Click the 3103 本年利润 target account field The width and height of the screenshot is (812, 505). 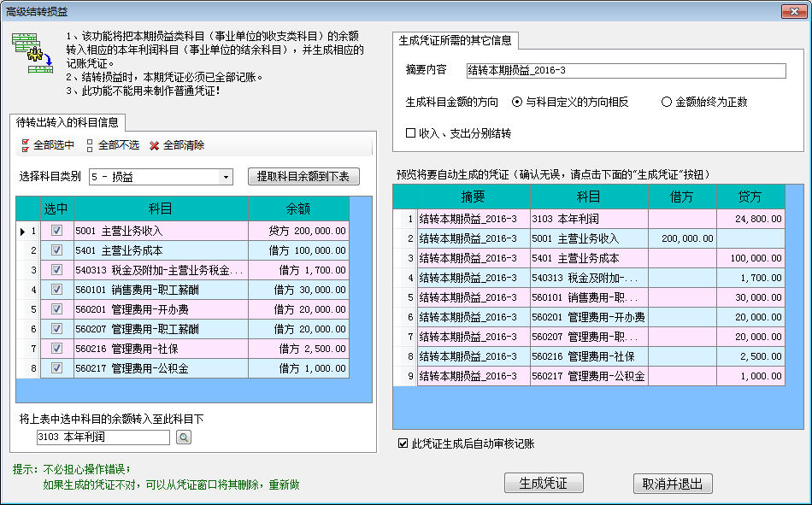pyautogui.click(x=103, y=437)
